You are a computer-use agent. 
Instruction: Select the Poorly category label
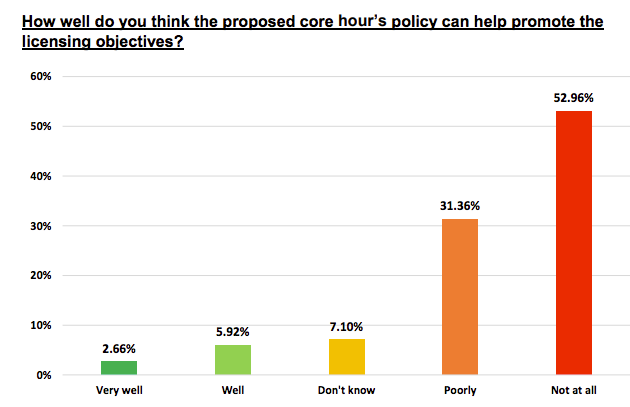[x=460, y=390]
